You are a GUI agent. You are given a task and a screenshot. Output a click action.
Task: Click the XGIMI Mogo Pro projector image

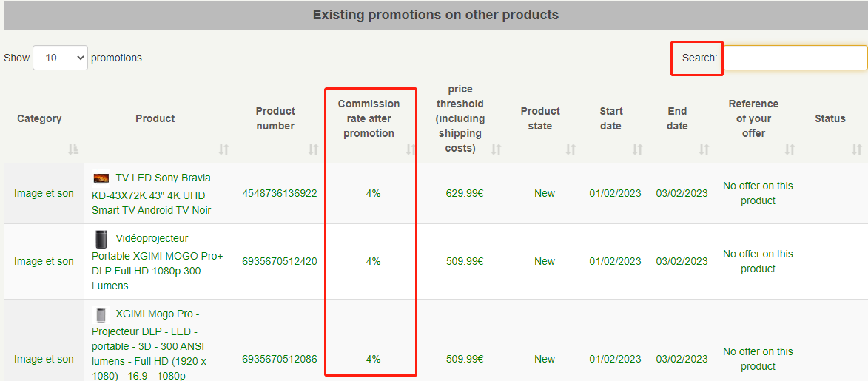pyautogui.click(x=101, y=314)
